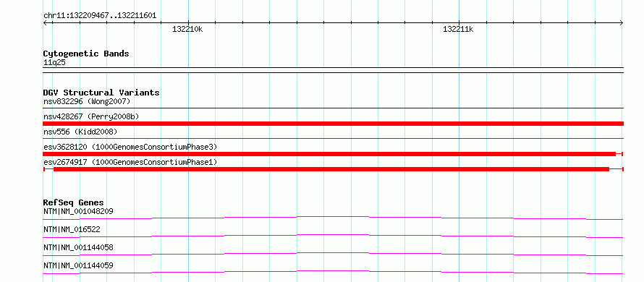Image resolution: width=644 pixels, height=282 pixels.
Task: Click the 132211k ruler tick label
Action: click(x=458, y=29)
